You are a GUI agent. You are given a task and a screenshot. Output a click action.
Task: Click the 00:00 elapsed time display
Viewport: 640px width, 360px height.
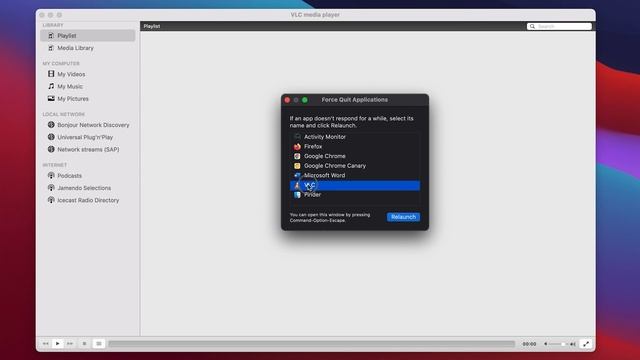coord(529,344)
